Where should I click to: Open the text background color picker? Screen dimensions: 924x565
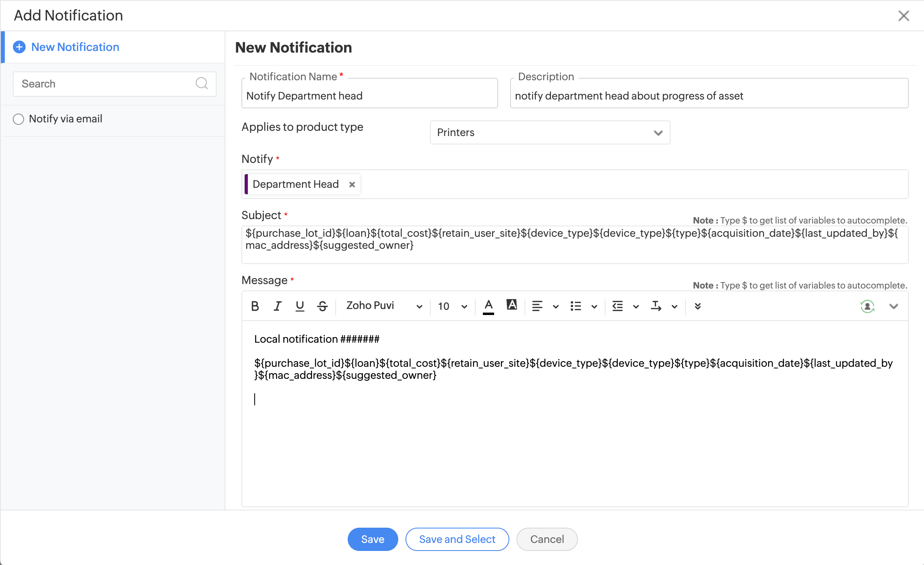tap(511, 305)
